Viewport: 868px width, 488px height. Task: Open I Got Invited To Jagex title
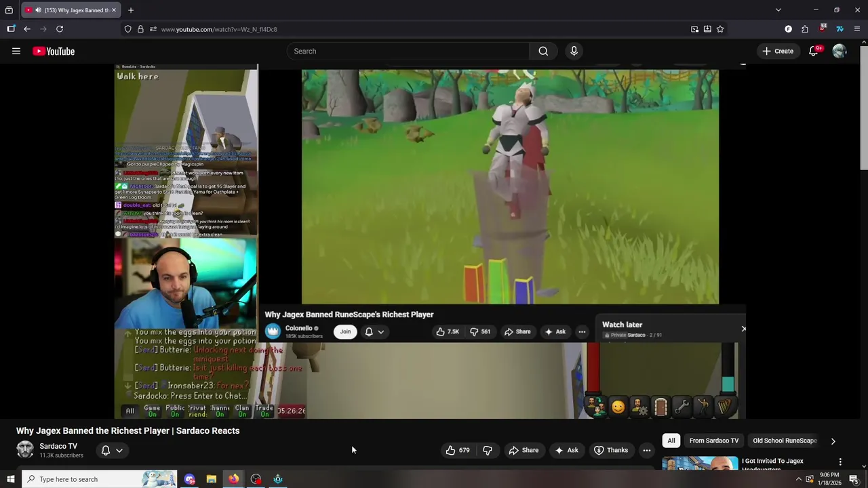coord(772,464)
